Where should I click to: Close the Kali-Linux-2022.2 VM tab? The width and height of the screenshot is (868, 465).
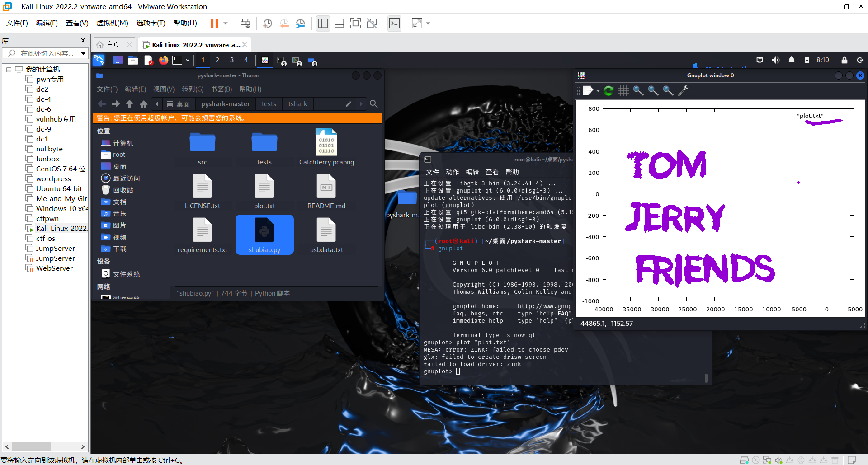pyautogui.click(x=245, y=45)
